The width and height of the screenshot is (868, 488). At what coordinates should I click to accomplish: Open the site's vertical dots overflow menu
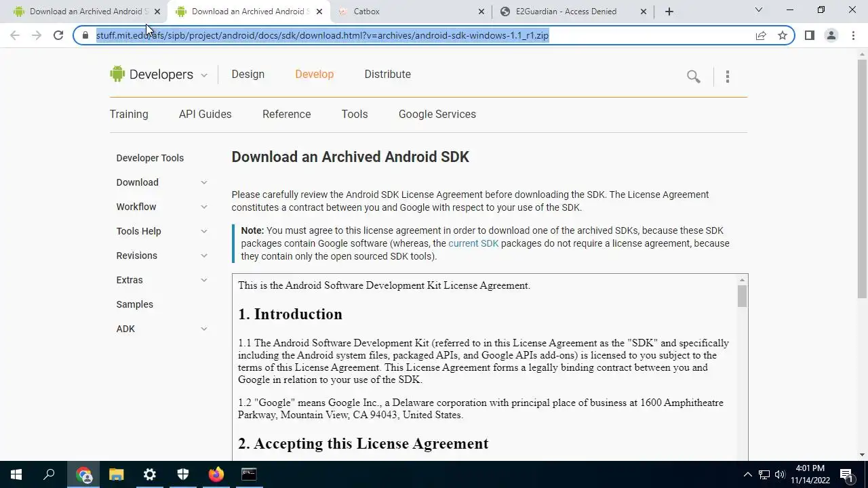(728, 77)
